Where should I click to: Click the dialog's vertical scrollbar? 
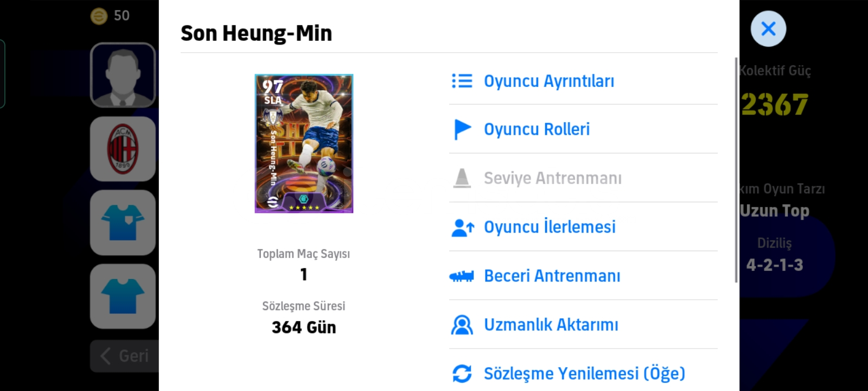[x=736, y=169]
